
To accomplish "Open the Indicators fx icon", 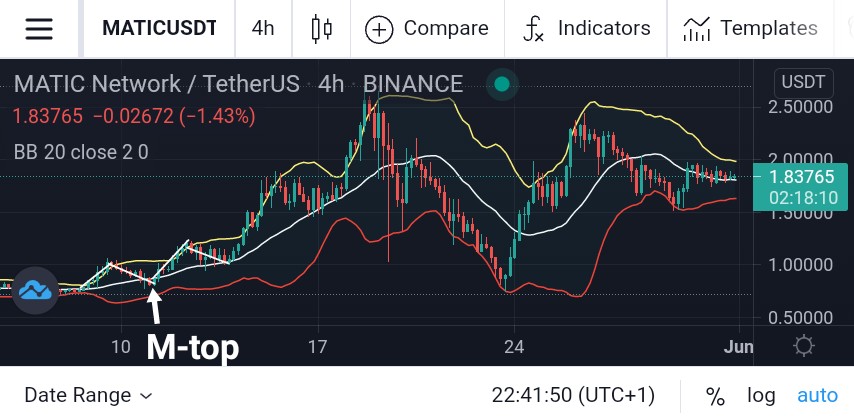I will (x=533, y=29).
